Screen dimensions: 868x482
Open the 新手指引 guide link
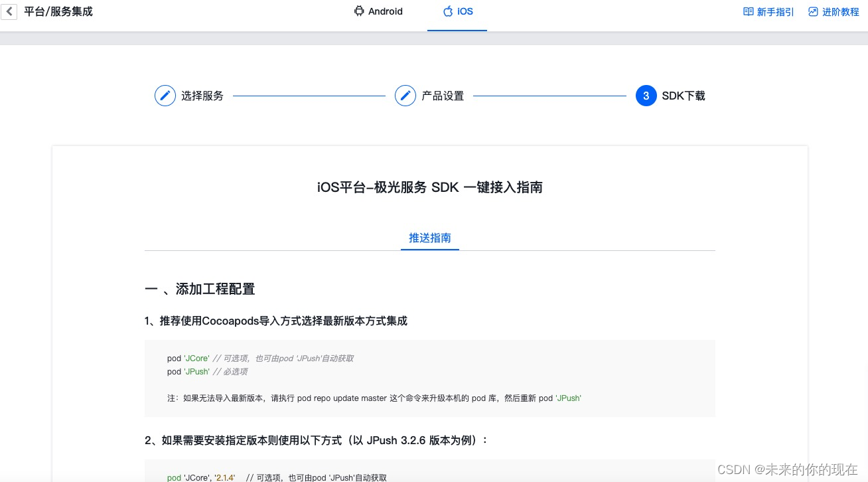click(774, 11)
